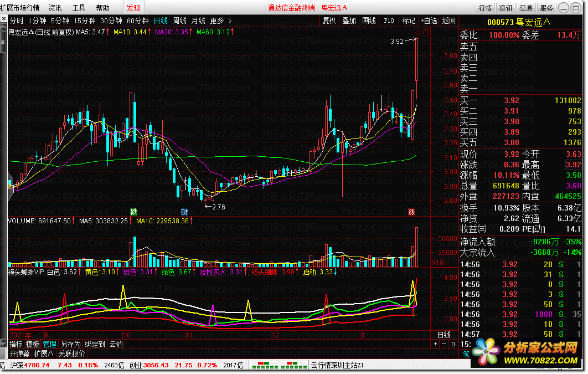The width and height of the screenshot is (588, 374).
Task: Select the 日线 daily period
Action: click(161, 21)
